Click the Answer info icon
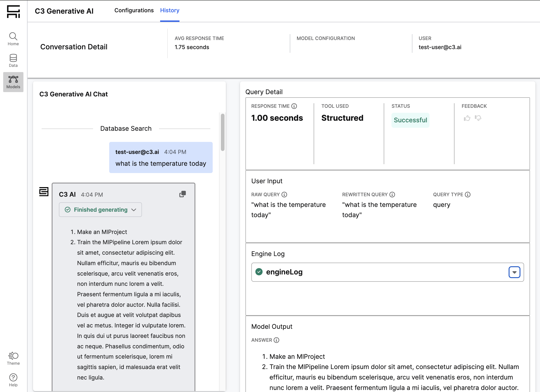 point(276,340)
